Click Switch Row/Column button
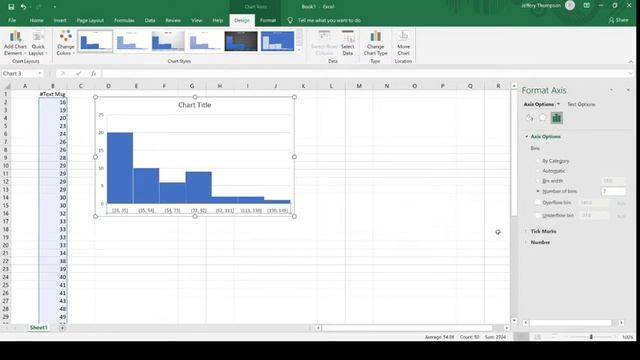This screenshot has height=360, width=640. [x=324, y=43]
